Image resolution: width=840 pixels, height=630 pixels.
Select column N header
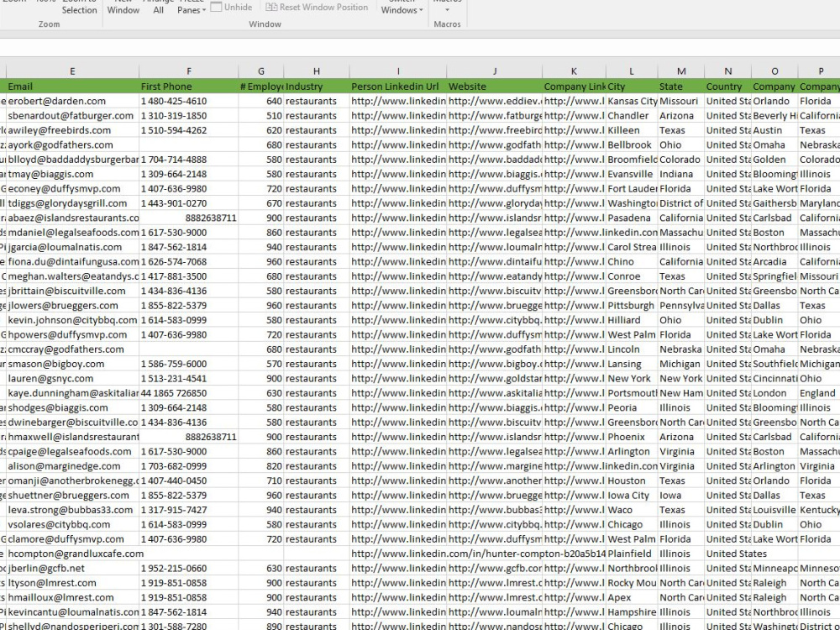pos(728,71)
